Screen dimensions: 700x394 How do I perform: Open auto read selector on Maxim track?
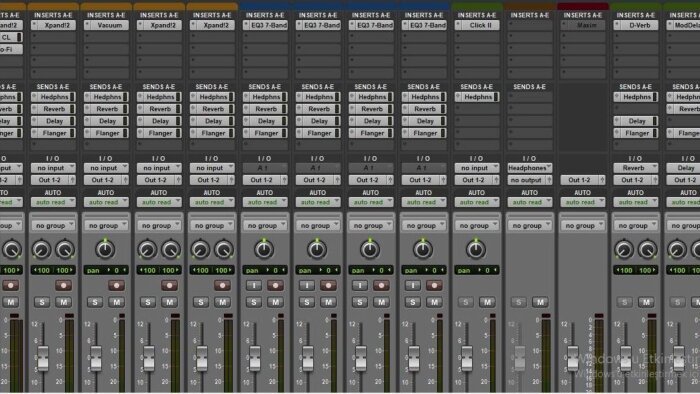583,202
